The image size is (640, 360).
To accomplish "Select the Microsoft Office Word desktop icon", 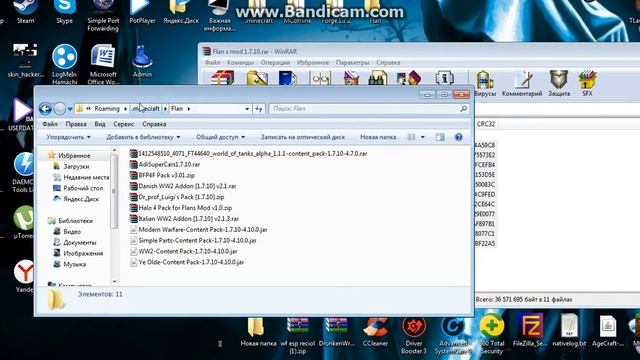I will click(103, 63).
